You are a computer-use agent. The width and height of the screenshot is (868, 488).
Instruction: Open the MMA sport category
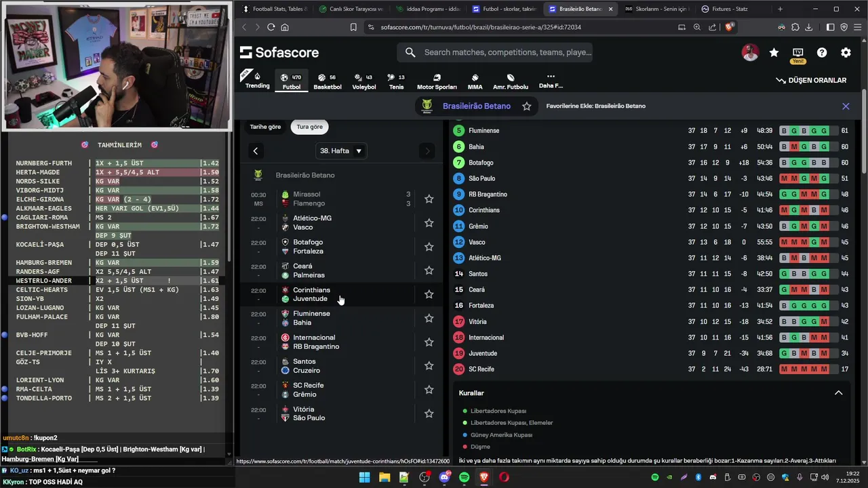[475, 81]
